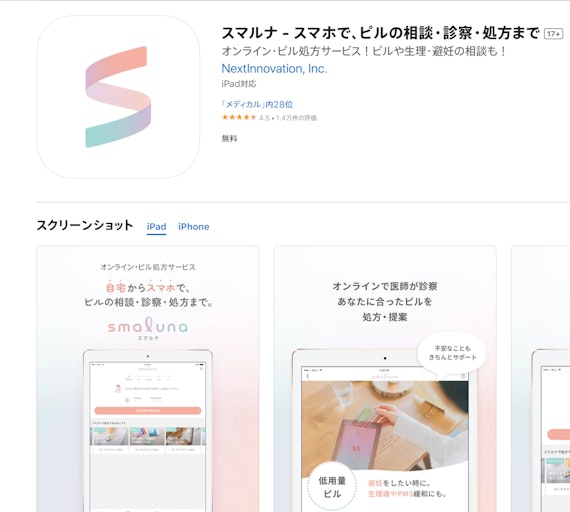Open first screenshot showing 自宅からスマホで

point(148,379)
